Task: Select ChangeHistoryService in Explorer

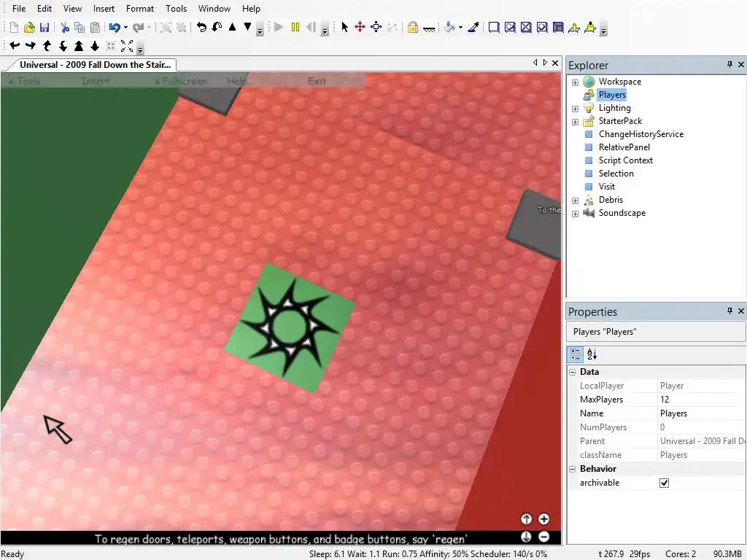Action: 640,134
